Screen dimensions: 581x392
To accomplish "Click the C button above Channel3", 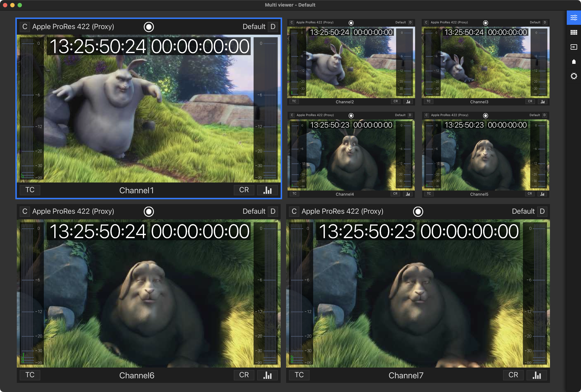I will pyautogui.click(x=426, y=22).
